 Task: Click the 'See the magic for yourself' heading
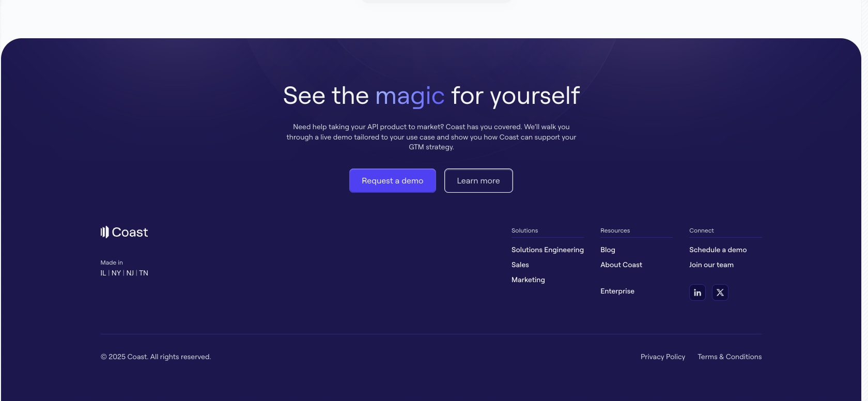(431, 96)
